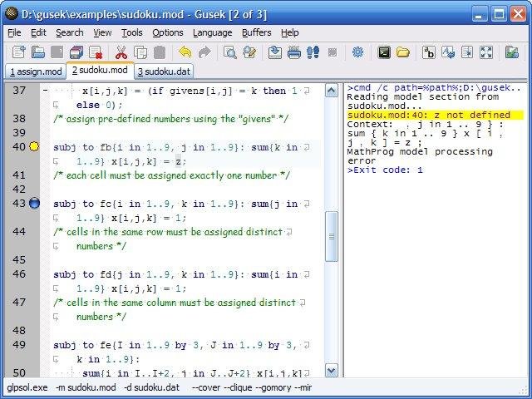Viewport: 532px width, 399px height.
Task: Toggle full screen with four-arrows icon
Action: (486, 52)
